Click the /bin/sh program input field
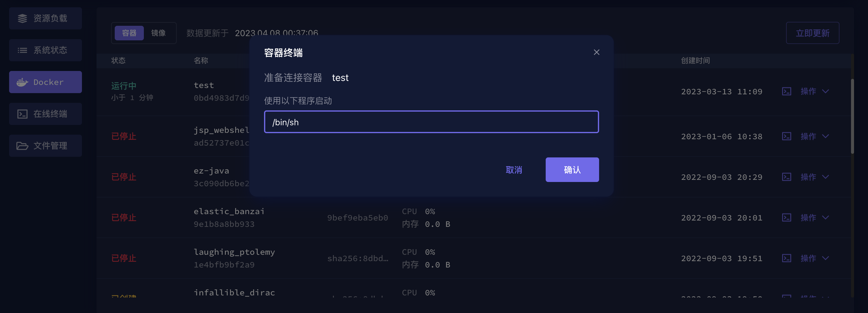 (431, 122)
